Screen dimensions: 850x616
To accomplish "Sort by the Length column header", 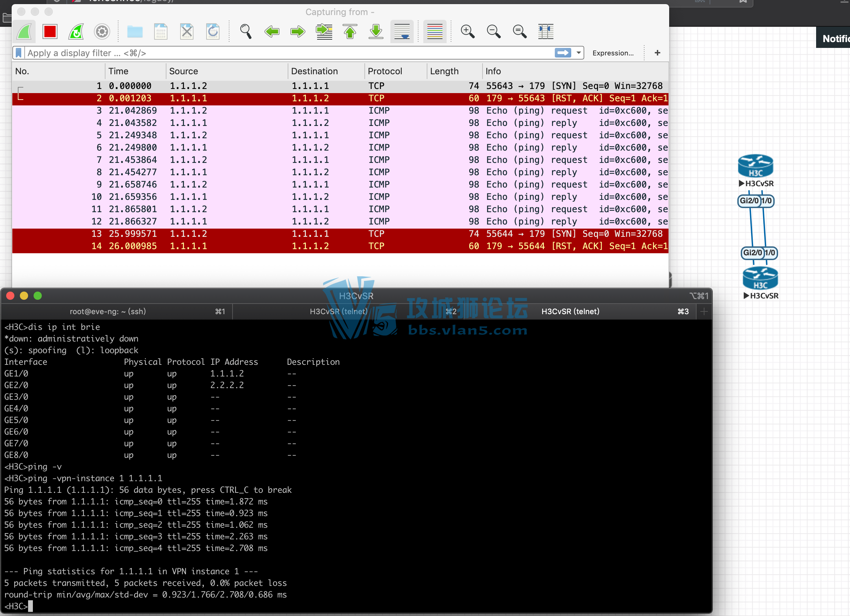I will (454, 71).
